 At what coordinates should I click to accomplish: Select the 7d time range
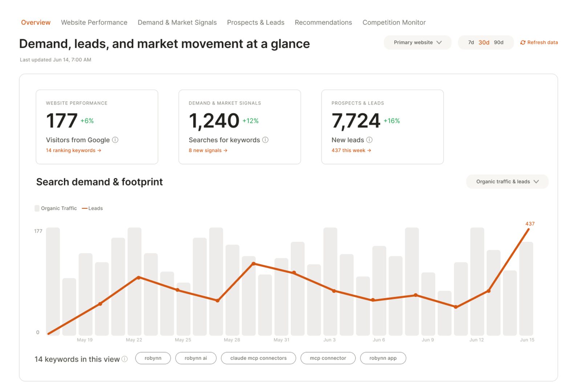(471, 42)
